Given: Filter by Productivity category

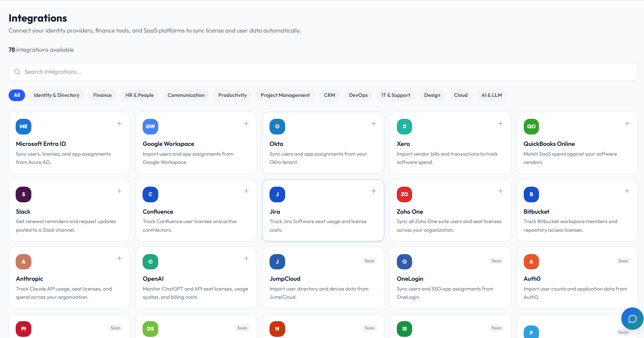Looking at the screenshot, I should [233, 95].
